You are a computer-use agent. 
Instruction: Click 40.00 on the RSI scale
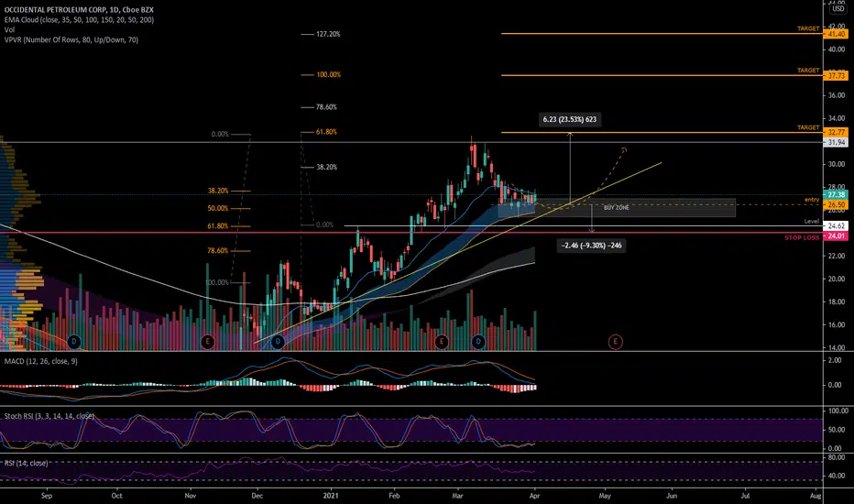[836, 476]
